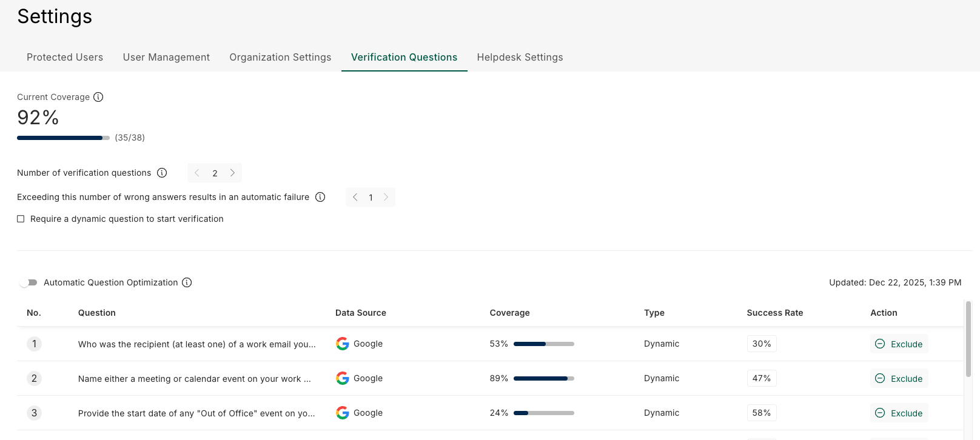Click the Coverage column header

(509, 313)
